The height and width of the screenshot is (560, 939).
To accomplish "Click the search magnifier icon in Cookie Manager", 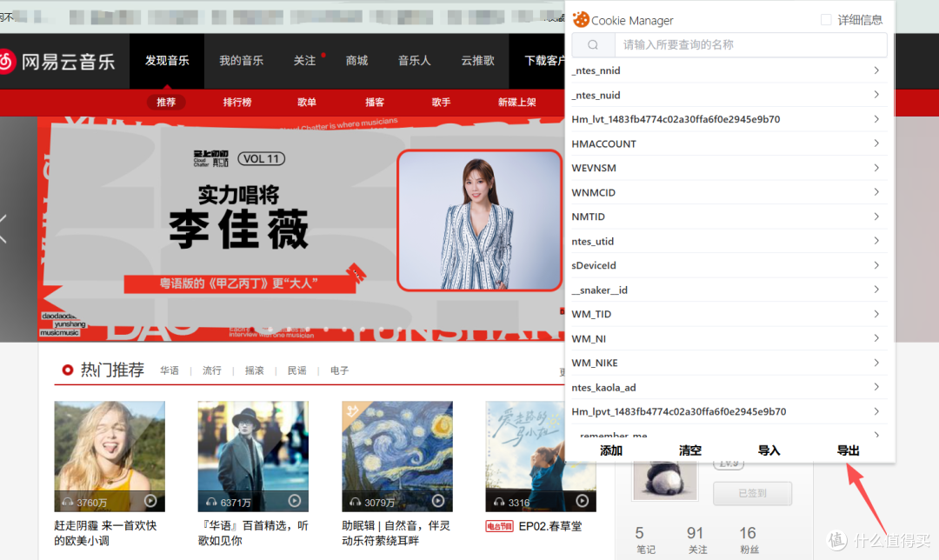I will pyautogui.click(x=593, y=45).
